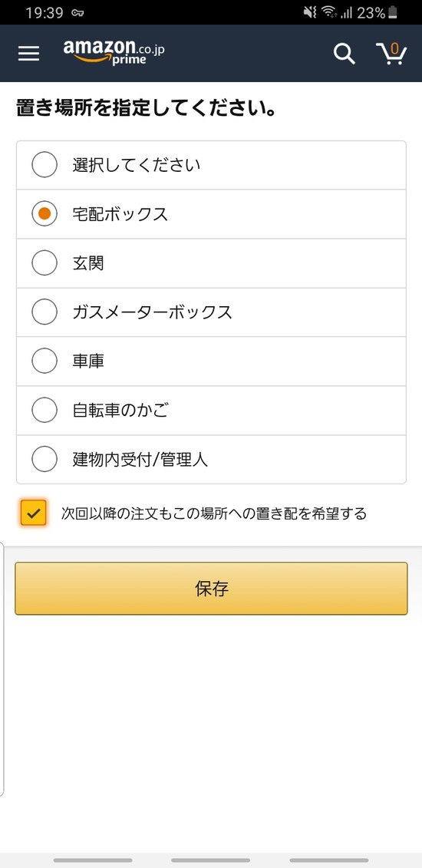Choose 玄関 as drop-off location
The height and width of the screenshot is (868, 422).
click(x=211, y=263)
